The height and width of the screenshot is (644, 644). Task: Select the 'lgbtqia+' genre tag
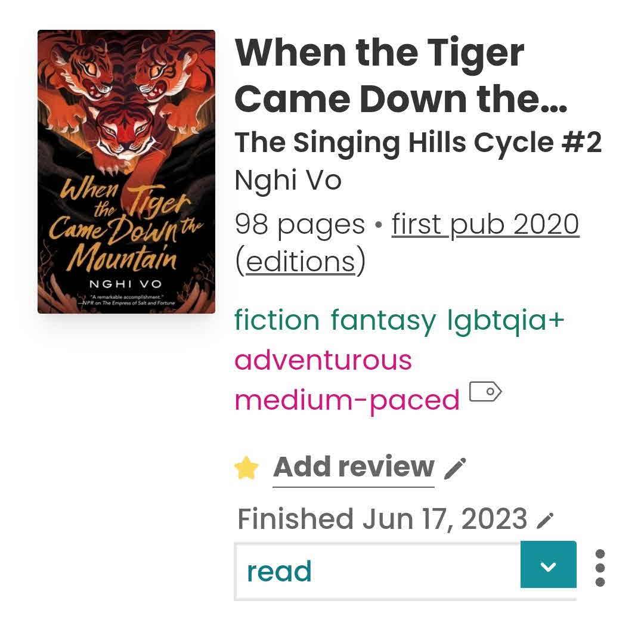click(x=506, y=320)
